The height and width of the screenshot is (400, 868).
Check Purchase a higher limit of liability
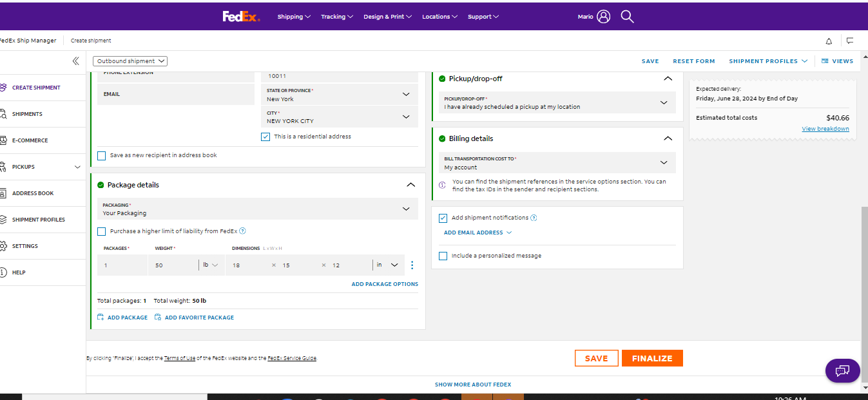click(x=102, y=231)
